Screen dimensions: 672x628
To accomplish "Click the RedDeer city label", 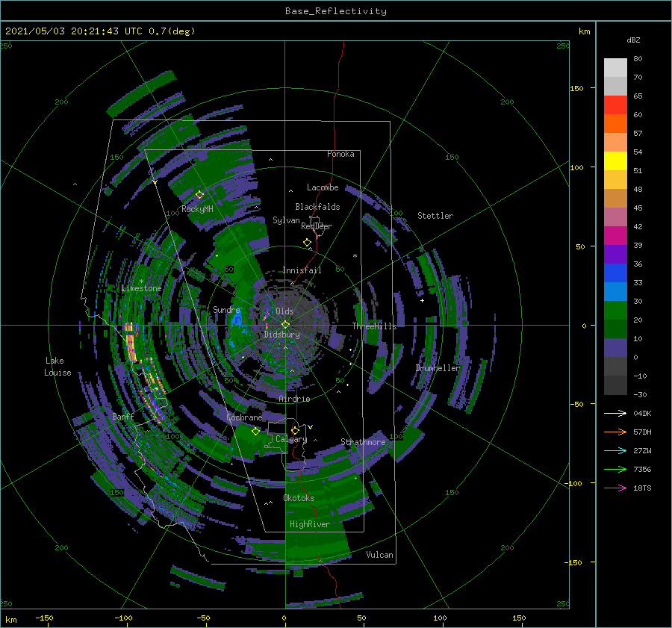I will point(317,226).
